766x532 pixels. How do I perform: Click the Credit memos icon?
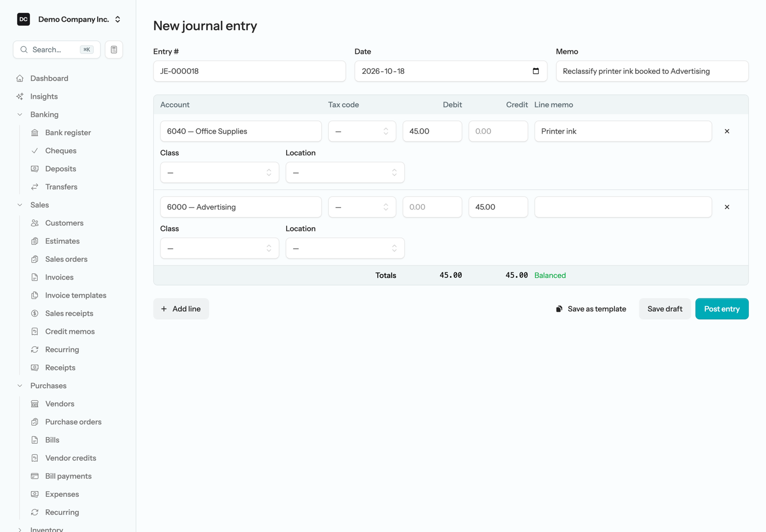(x=35, y=331)
